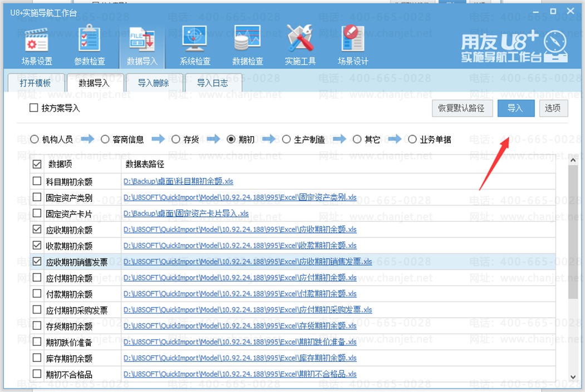This screenshot has width=585, height=392.
Task: Open the 固定资产类别.xls path link
Action: tap(240, 197)
